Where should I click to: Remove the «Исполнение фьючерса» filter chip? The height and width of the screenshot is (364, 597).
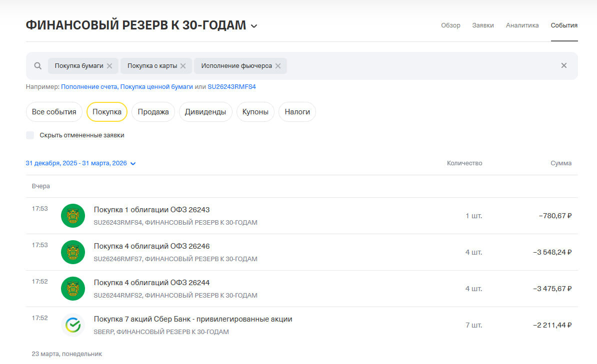coord(278,65)
